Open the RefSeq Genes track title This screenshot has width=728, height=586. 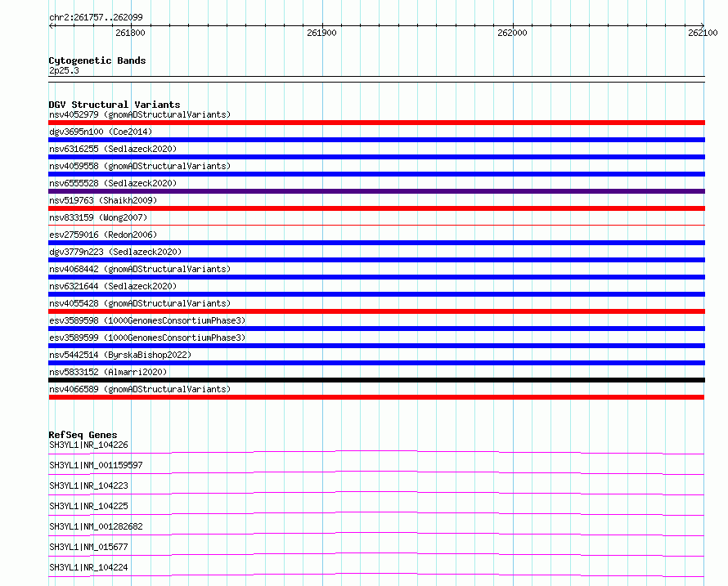83,435
